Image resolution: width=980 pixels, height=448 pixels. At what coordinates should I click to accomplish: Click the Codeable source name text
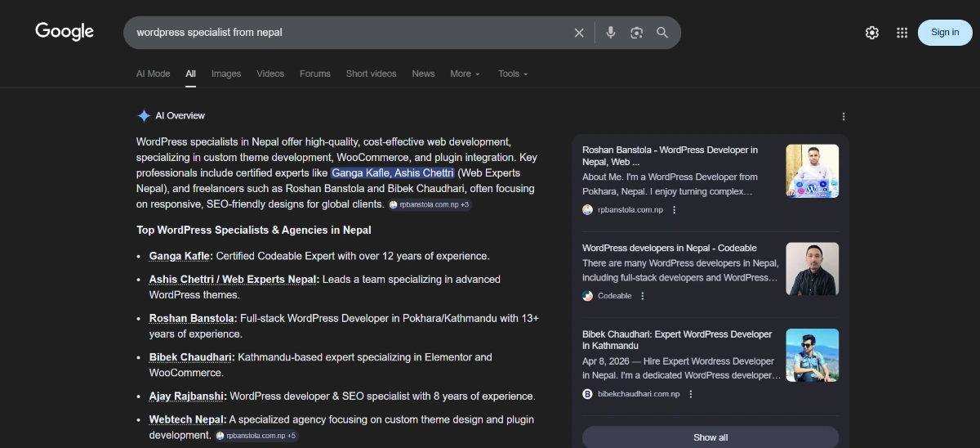(614, 296)
